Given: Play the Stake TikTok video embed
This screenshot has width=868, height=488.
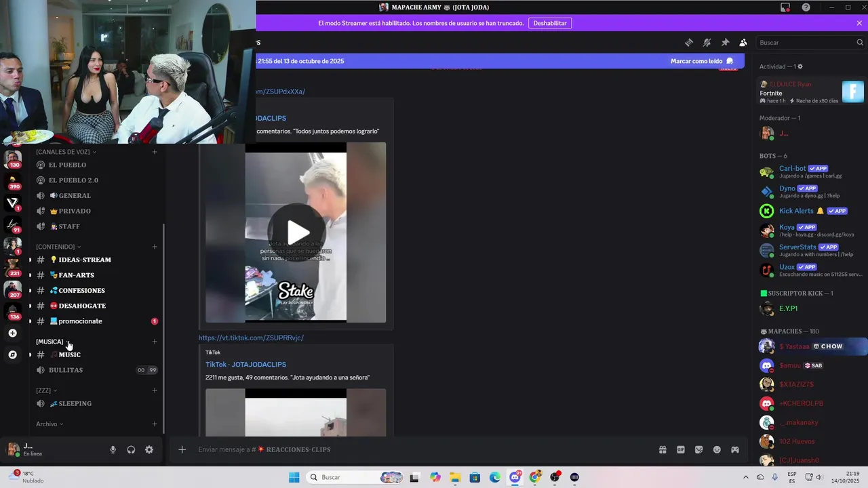Looking at the screenshot, I should pos(296,232).
